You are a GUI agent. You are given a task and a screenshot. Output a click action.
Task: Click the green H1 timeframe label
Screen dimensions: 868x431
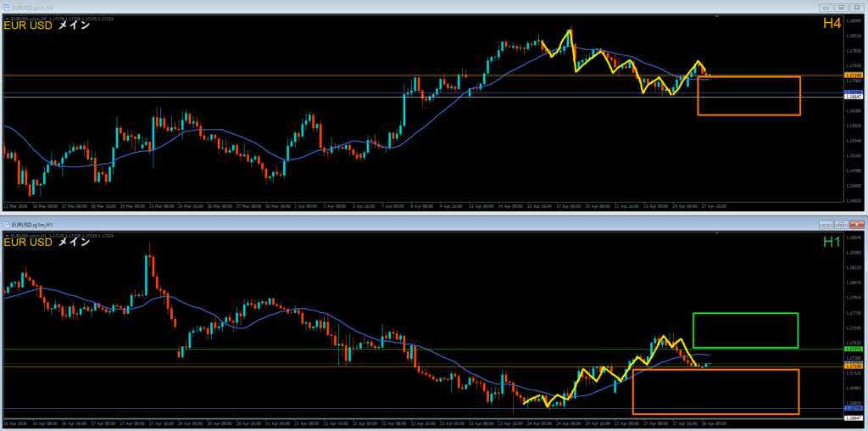[x=832, y=242]
